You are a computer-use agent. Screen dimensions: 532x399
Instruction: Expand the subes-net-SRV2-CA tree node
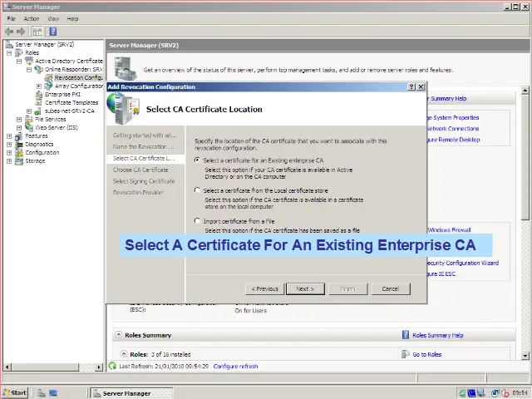click(29, 111)
